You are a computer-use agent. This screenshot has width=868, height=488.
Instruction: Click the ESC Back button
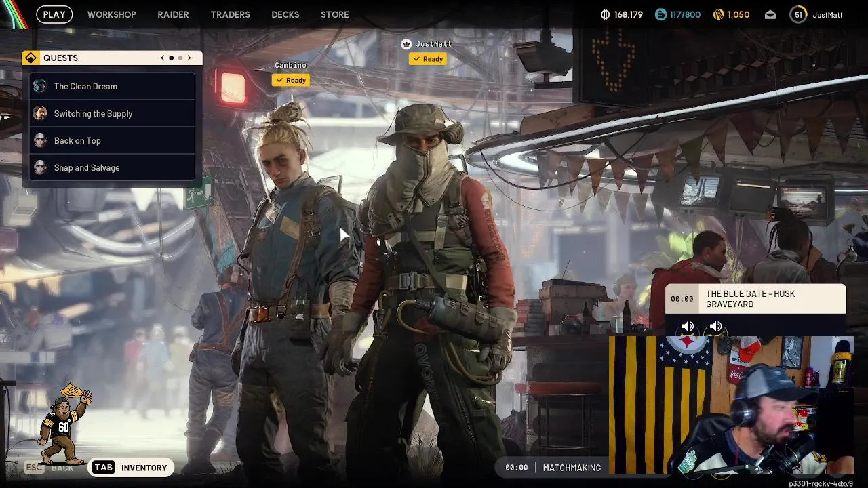[x=49, y=468]
